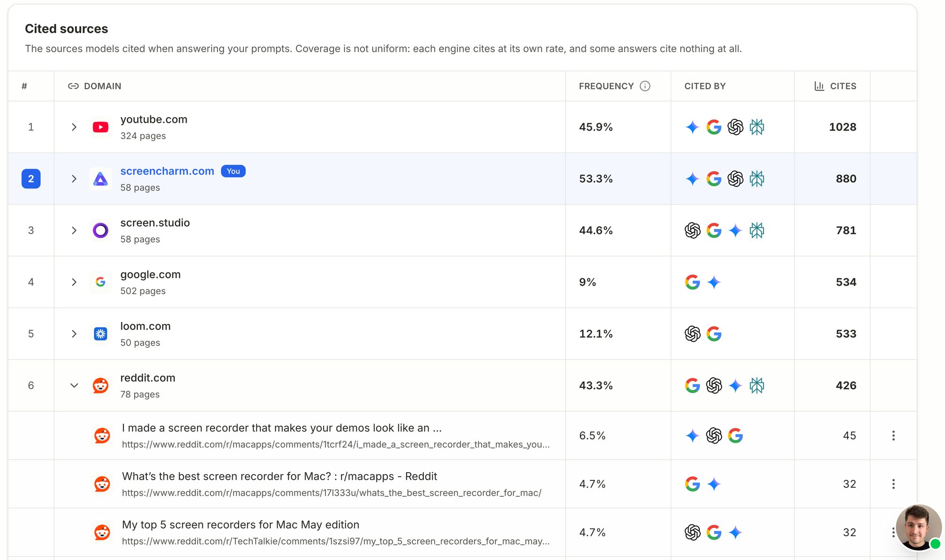Click the reddit.com domain name
This screenshot has height=560, width=945.
click(x=147, y=378)
